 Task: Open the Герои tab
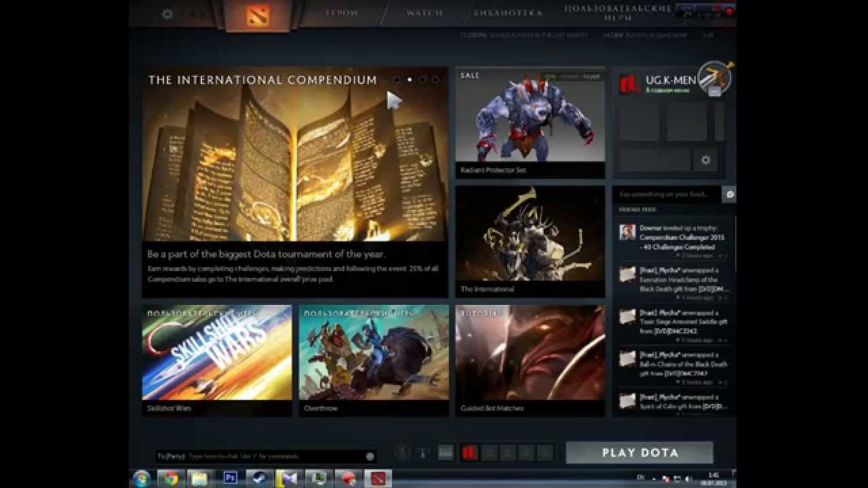(x=341, y=13)
